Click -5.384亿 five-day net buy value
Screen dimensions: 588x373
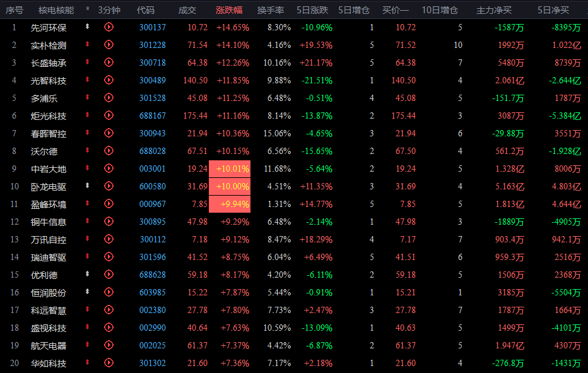coord(565,115)
